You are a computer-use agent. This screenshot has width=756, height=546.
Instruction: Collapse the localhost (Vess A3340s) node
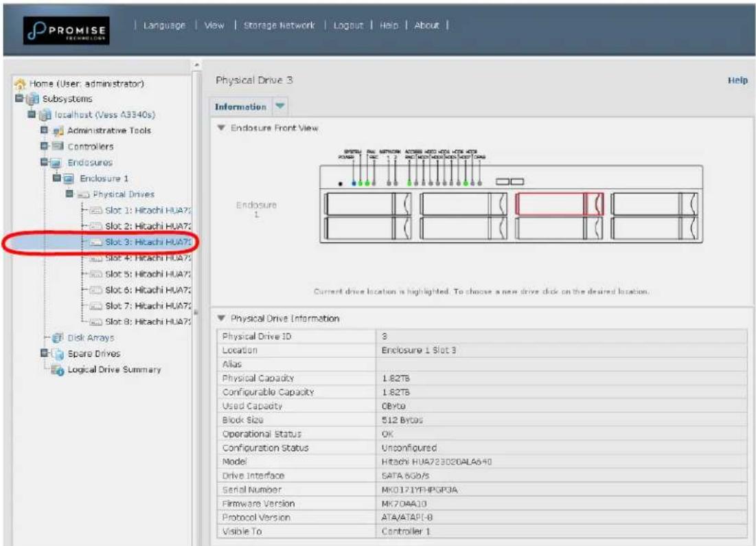(x=32, y=114)
